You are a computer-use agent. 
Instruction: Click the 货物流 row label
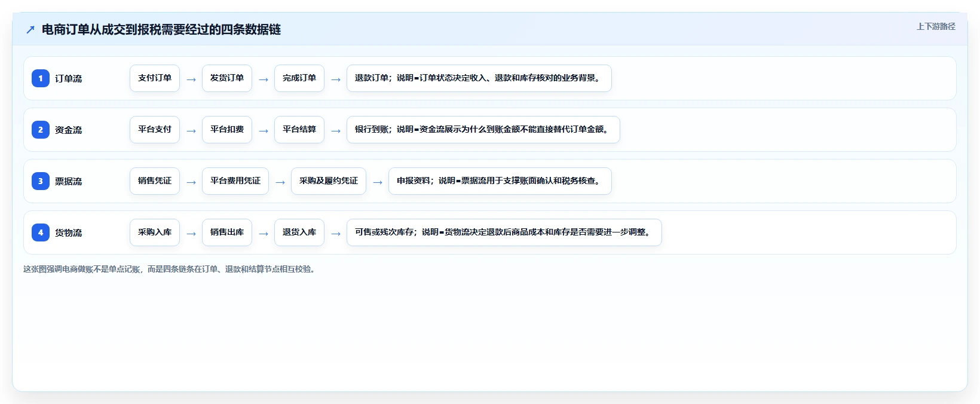click(69, 232)
